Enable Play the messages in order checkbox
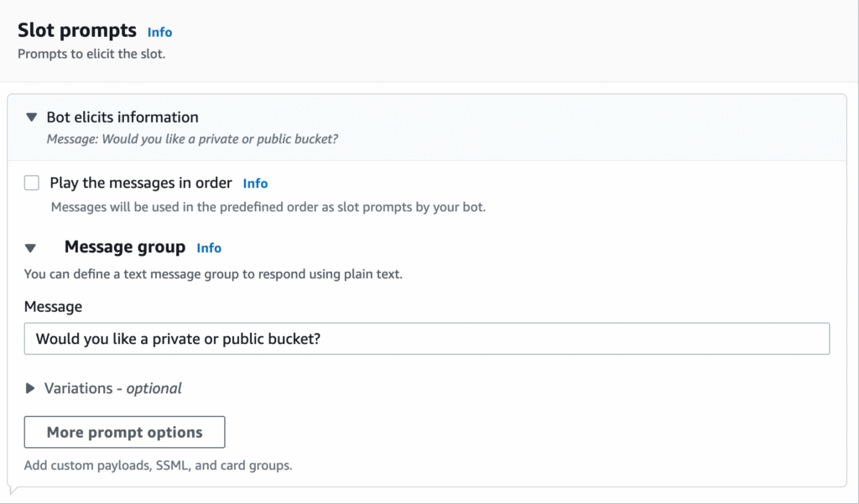This screenshot has height=504, width=859. pos(32,183)
